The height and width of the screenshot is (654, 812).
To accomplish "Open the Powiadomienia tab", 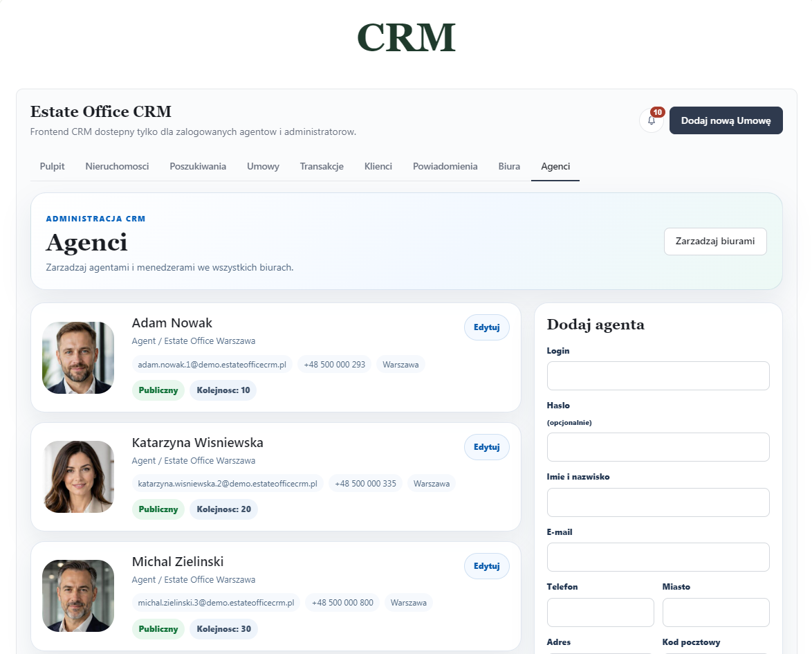I will 445,166.
